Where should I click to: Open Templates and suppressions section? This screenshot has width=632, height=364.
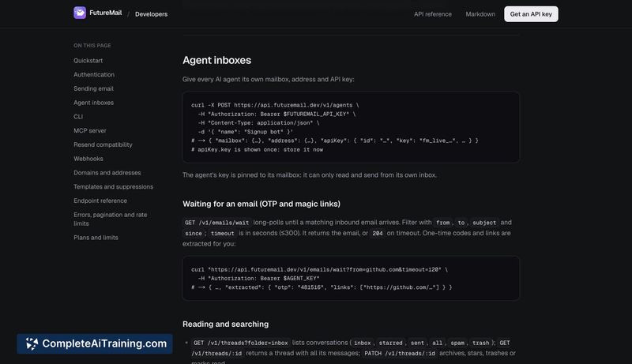pos(113,187)
